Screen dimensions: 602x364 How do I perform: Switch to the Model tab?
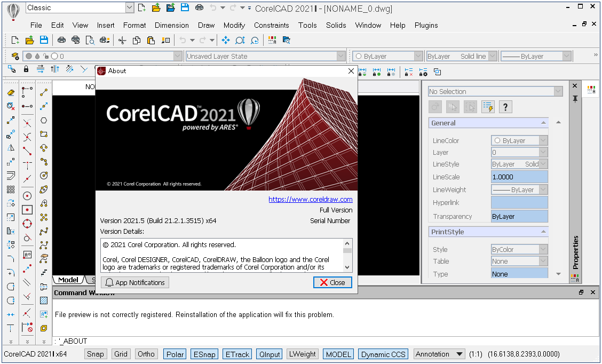(68, 280)
